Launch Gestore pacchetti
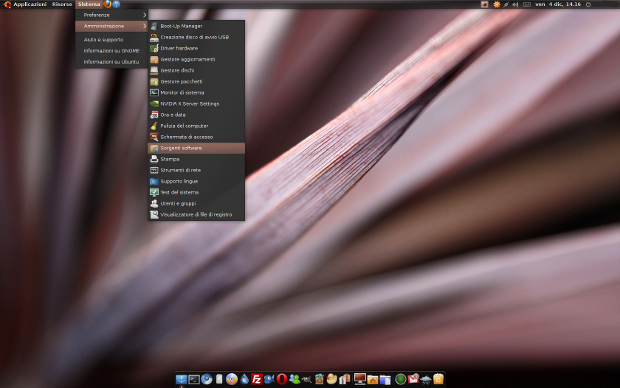The width and height of the screenshot is (620, 388). coord(197,81)
